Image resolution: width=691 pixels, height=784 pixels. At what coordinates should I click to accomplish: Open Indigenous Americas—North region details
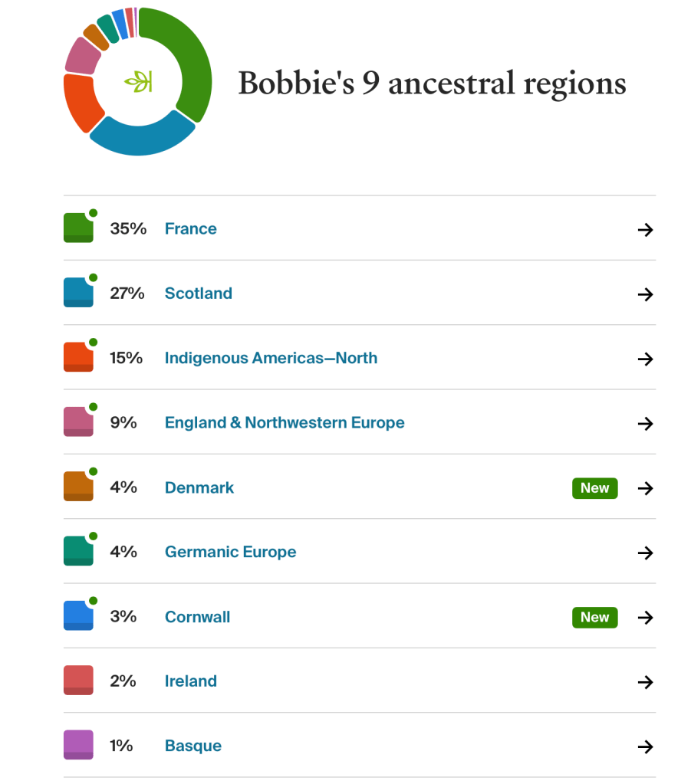point(271,358)
